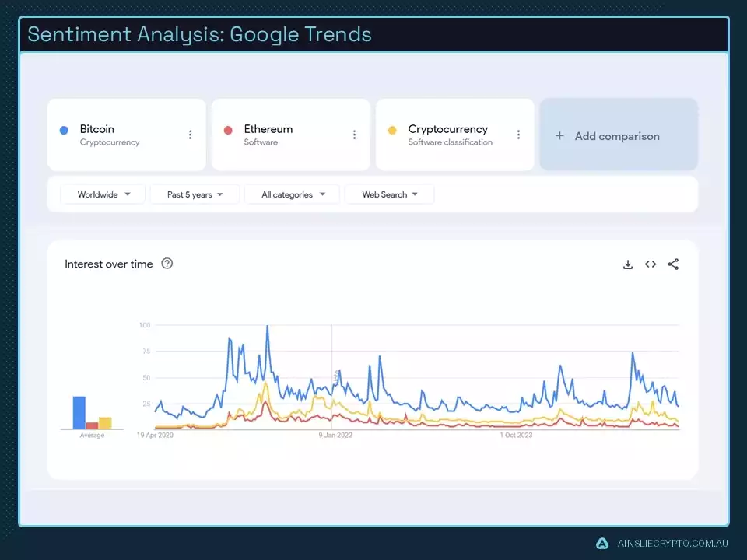
Task: Expand the All categories dropdown
Action: point(292,194)
